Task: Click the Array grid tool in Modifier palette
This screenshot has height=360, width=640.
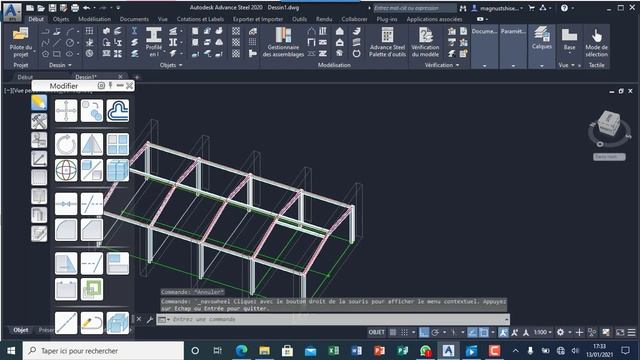Action: 118,144
